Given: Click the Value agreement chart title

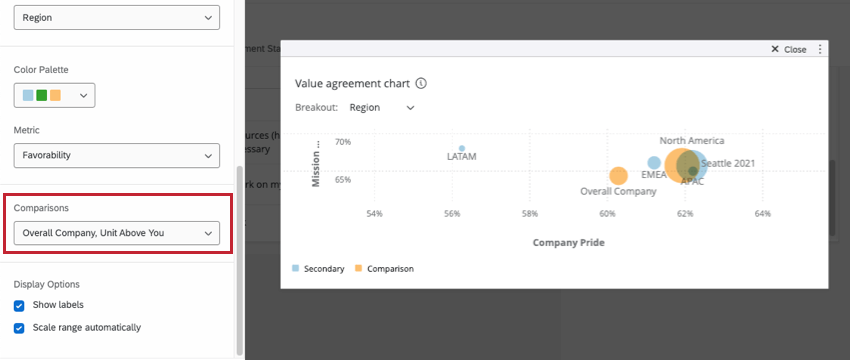Looking at the screenshot, I should 352,83.
